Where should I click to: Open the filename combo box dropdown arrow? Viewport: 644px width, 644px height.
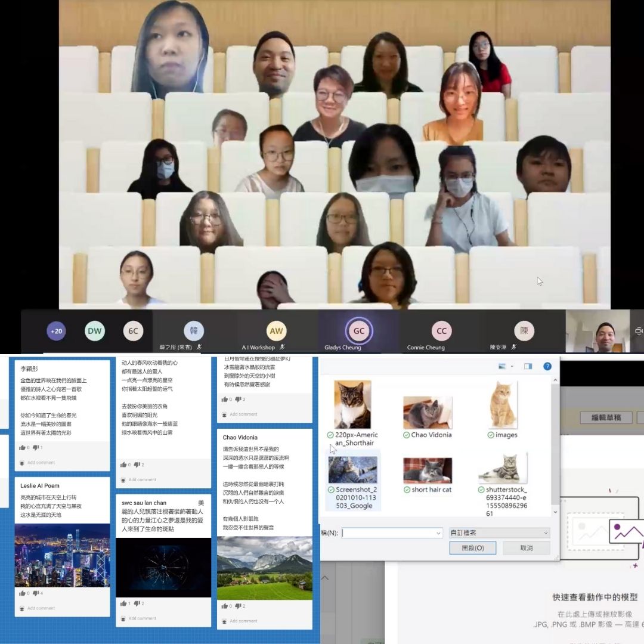coord(439,532)
